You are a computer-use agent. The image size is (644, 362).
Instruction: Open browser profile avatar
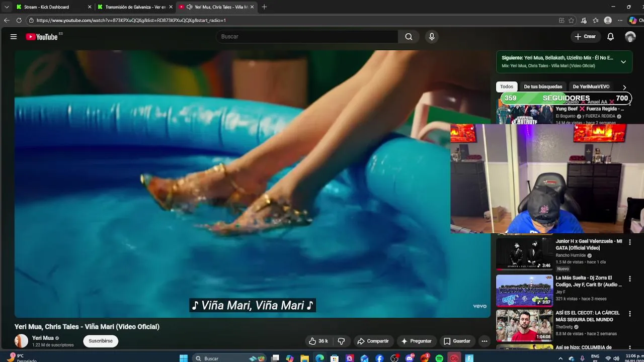click(608, 21)
